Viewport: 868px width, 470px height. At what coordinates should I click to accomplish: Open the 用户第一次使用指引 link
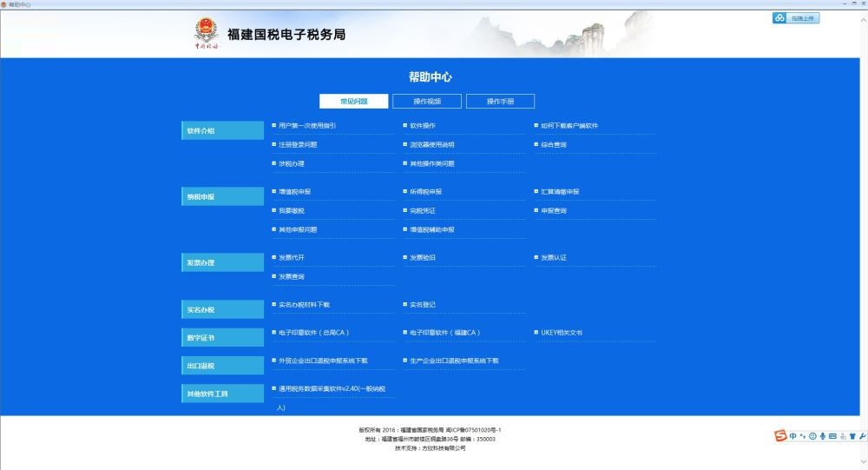(x=307, y=126)
